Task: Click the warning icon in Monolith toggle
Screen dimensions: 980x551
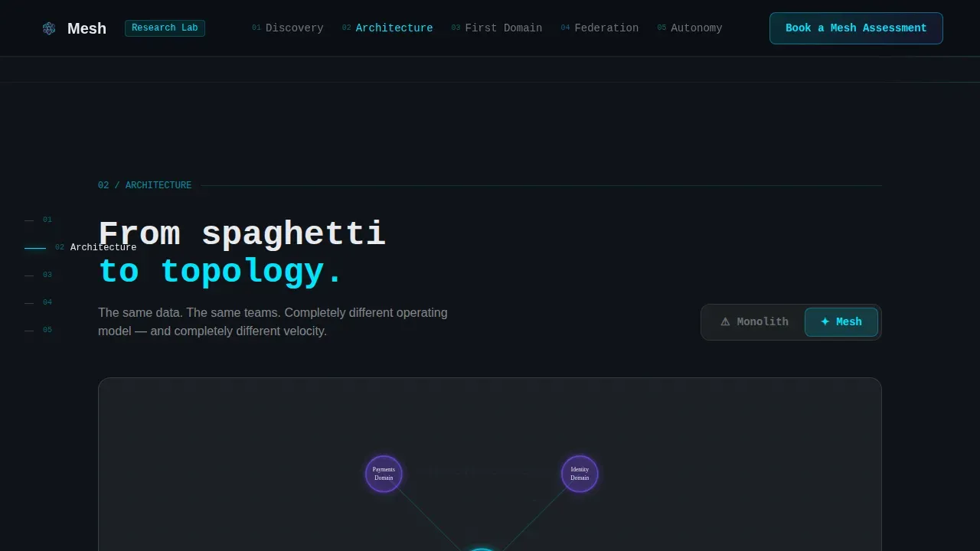Action: pos(725,322)
